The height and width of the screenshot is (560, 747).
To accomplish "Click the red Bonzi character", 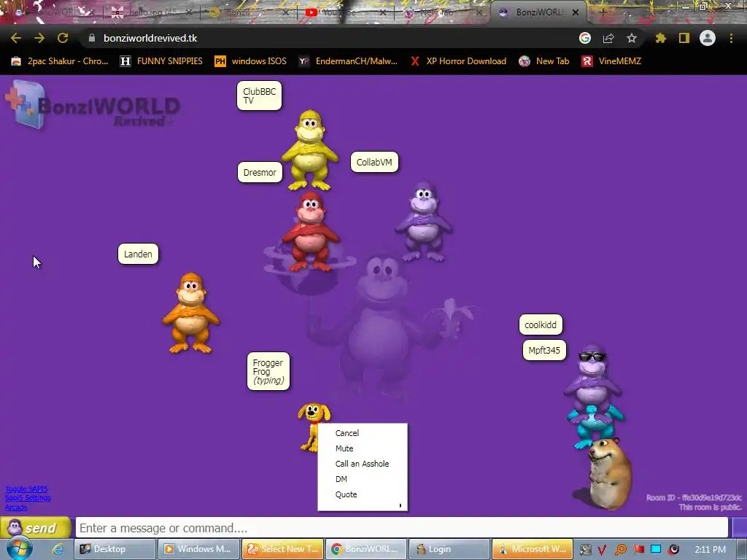I will pyautogui.click(x=311, y=231).
